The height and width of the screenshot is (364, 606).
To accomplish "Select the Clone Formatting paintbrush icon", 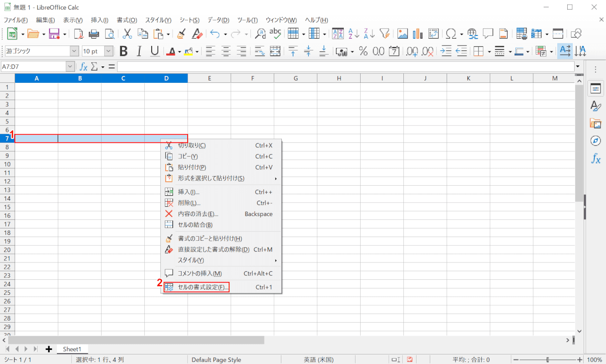I will 181,33.
